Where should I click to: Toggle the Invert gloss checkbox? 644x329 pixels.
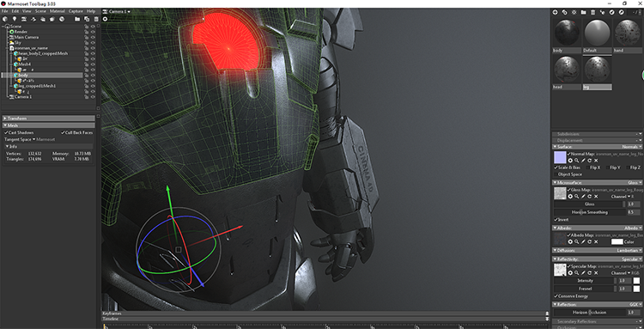(556, 219)
